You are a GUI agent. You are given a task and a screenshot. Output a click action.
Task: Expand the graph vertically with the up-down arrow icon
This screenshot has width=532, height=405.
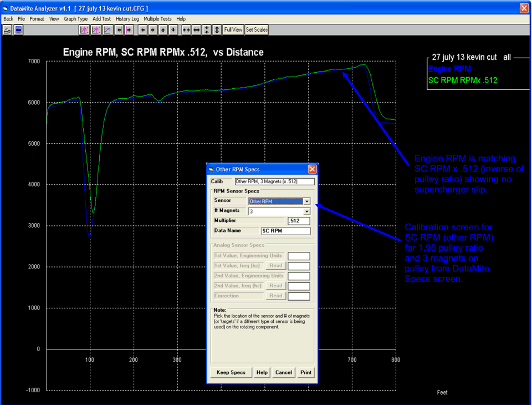coord(217,30)
